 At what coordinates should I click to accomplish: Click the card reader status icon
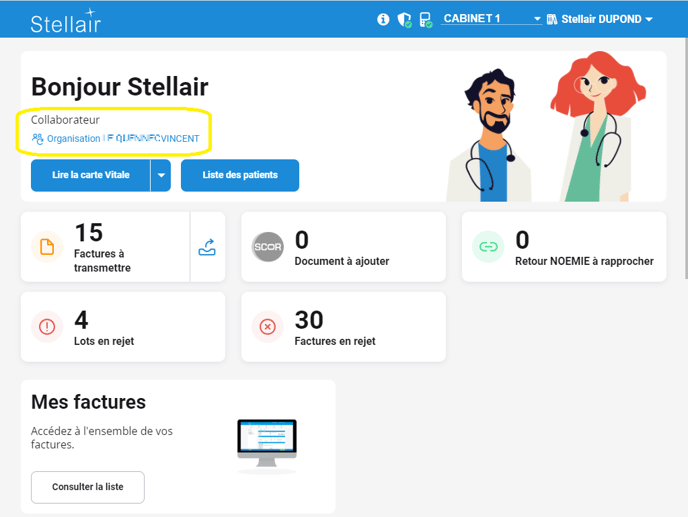(426, 19)
